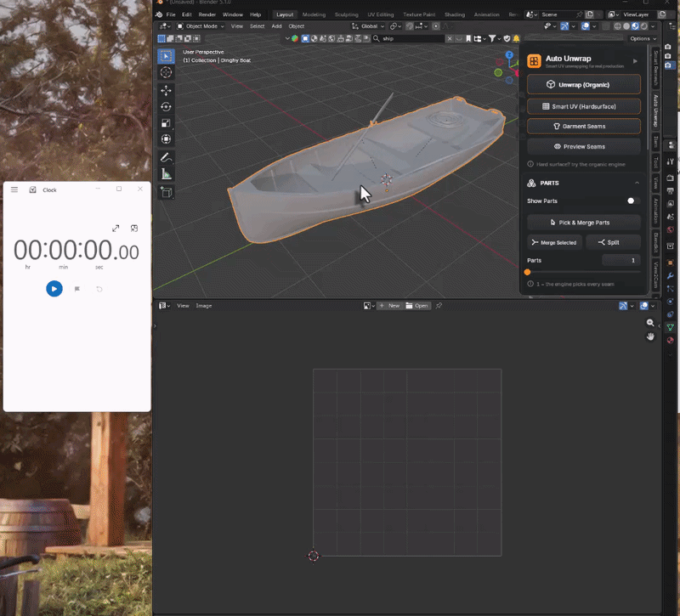This screenshot has height=616, width=680.
Task: Switch to rendered viewport shading
Action: (644, 26)
